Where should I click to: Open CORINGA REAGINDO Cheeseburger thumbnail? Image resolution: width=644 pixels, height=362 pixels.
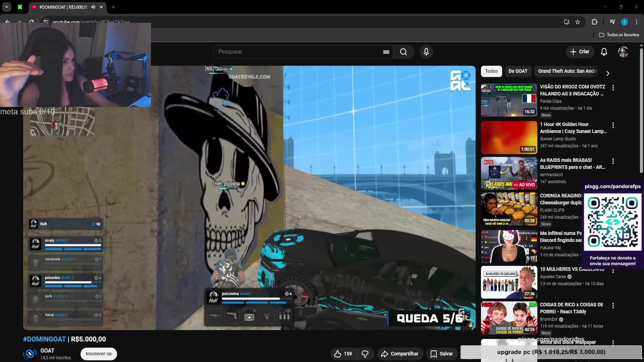point(509,209)
